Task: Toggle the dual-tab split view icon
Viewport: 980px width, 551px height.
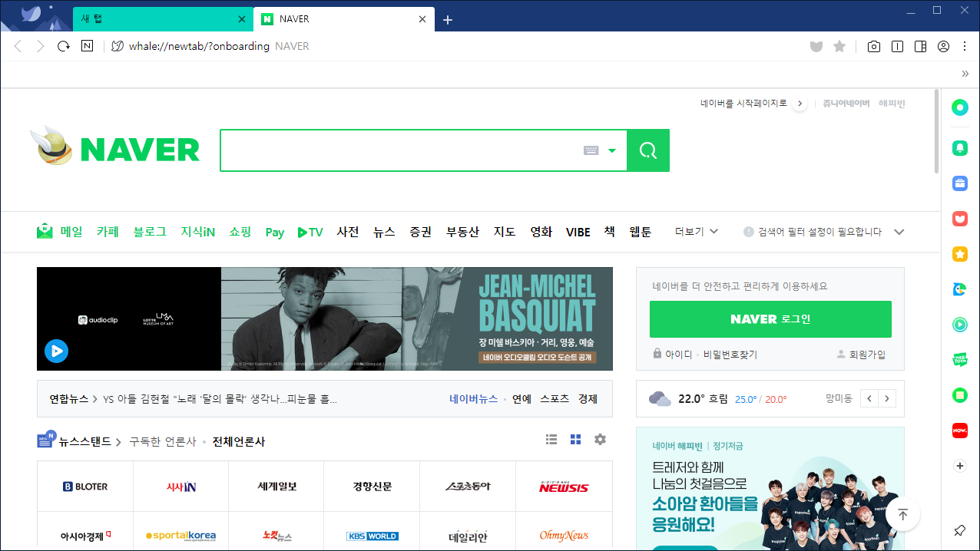Action: (x=897, y=46)
